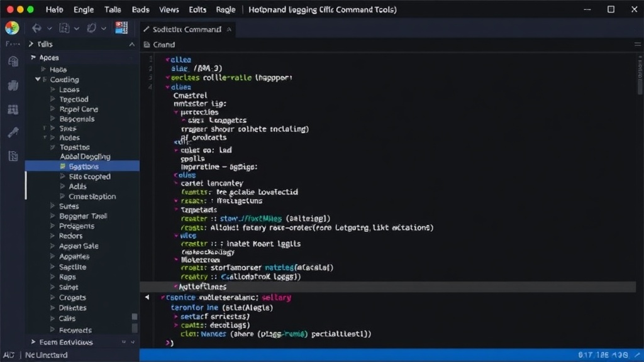Click the save document toolbar icon
This screenshot has width=644, height=362.
(x=64, y=28)
